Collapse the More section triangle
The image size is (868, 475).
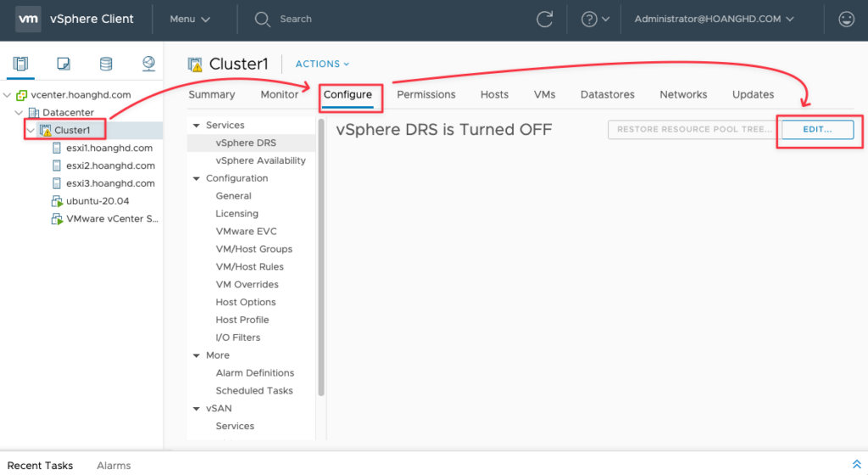(x=196, y=356)
